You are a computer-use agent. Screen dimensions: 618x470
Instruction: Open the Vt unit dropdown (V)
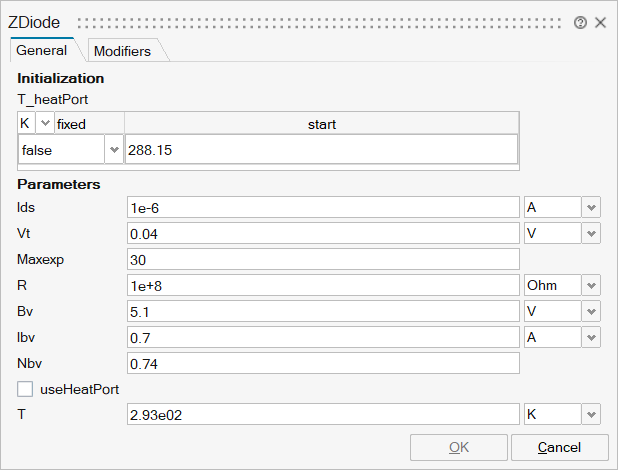pos(591,233)
